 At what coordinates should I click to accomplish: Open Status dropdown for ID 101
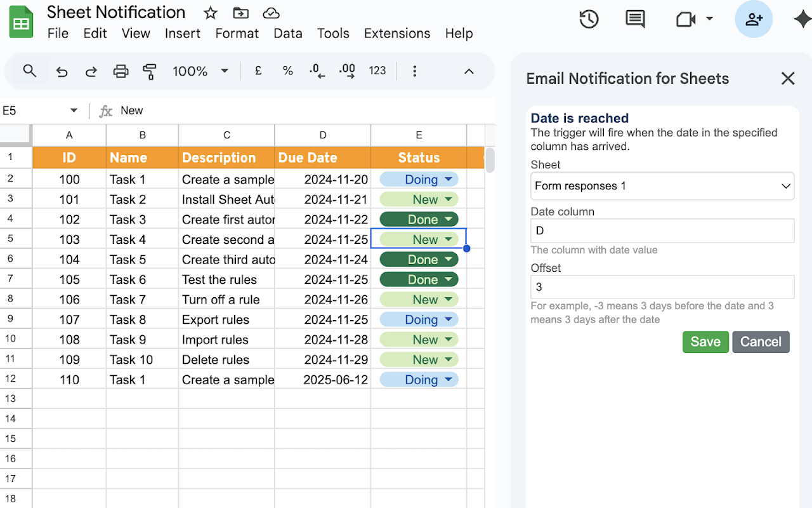click(x=449, y=199)
